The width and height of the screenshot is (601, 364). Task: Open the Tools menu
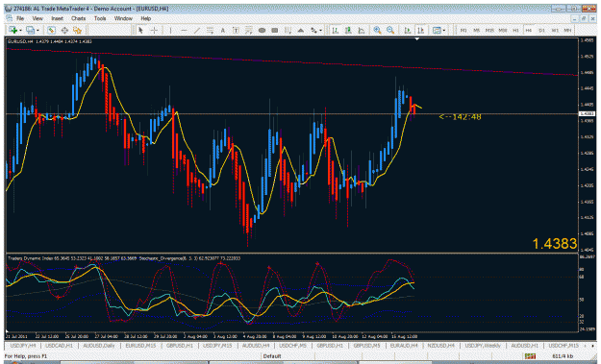[100, 18]
